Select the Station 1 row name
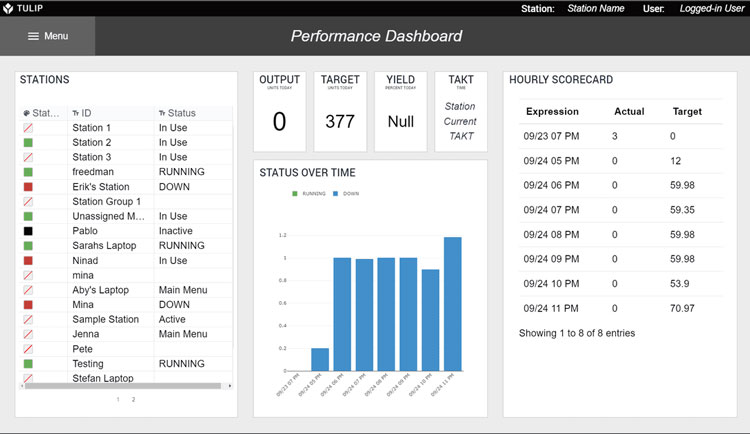Image resolution: width=750 pixels, height=434 pixels. (x=91, y=128)
